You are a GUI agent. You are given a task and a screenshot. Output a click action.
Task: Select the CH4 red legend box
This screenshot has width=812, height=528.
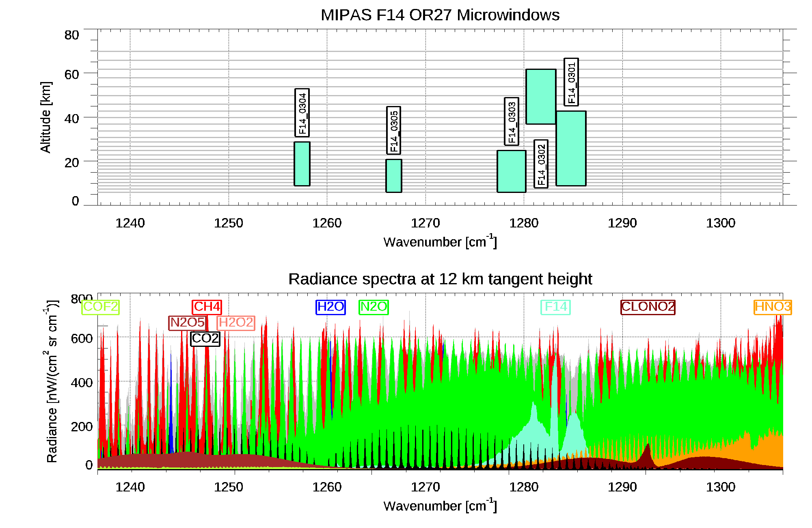click(x=207, y=307)
